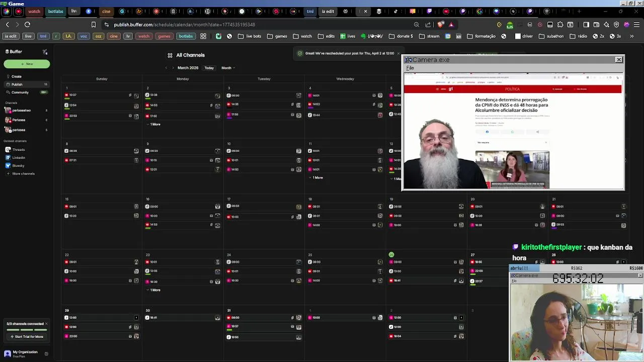Screen dimensions: 644x362
Task: Go to the previous month with left chevron
Action: 166,68
